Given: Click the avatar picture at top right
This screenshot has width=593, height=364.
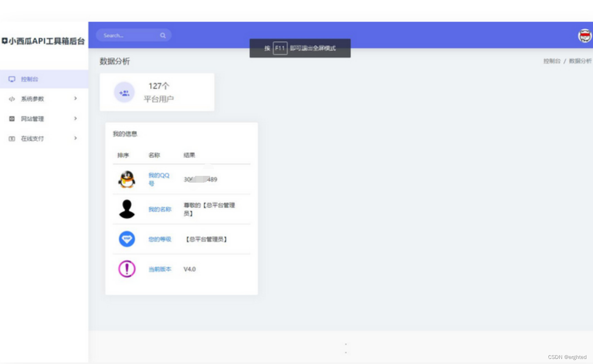Looking at the screenshot, I should [585, 36].
